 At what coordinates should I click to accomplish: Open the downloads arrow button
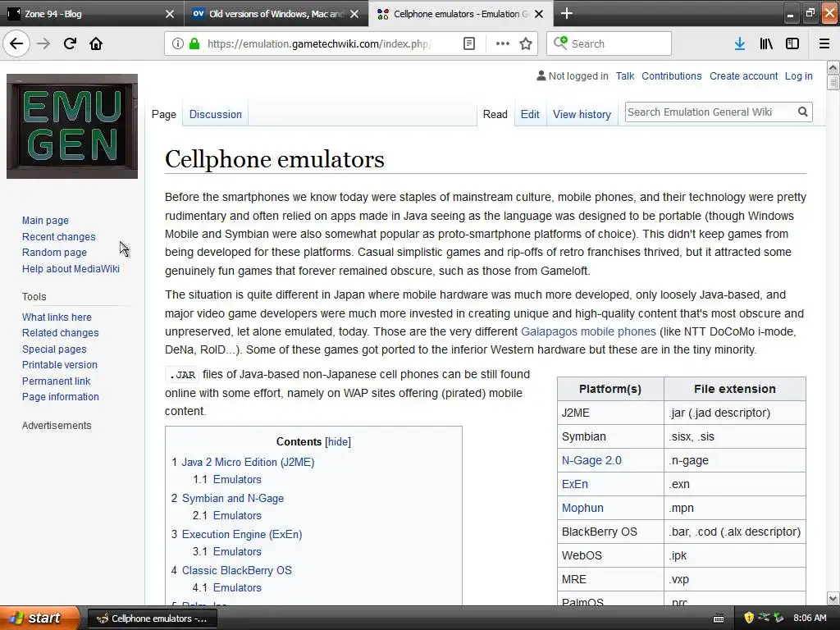tap(739, 43)
